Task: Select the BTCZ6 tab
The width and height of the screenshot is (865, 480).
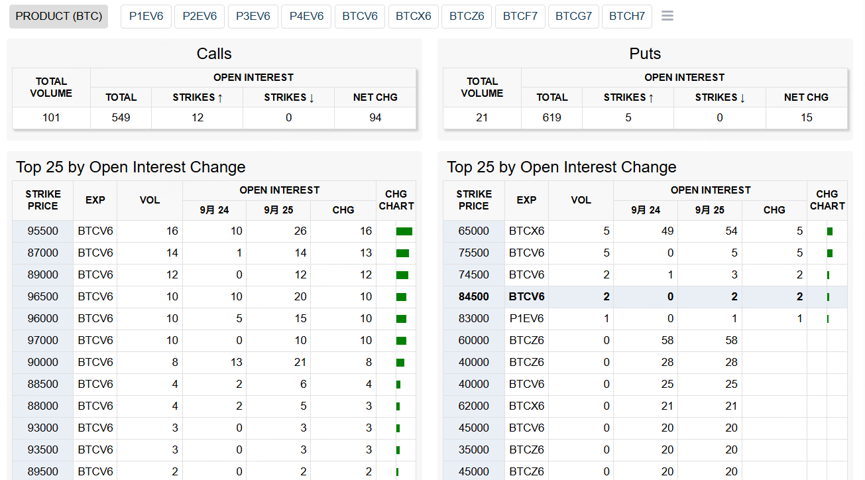Action: click(x=467, y=16)
